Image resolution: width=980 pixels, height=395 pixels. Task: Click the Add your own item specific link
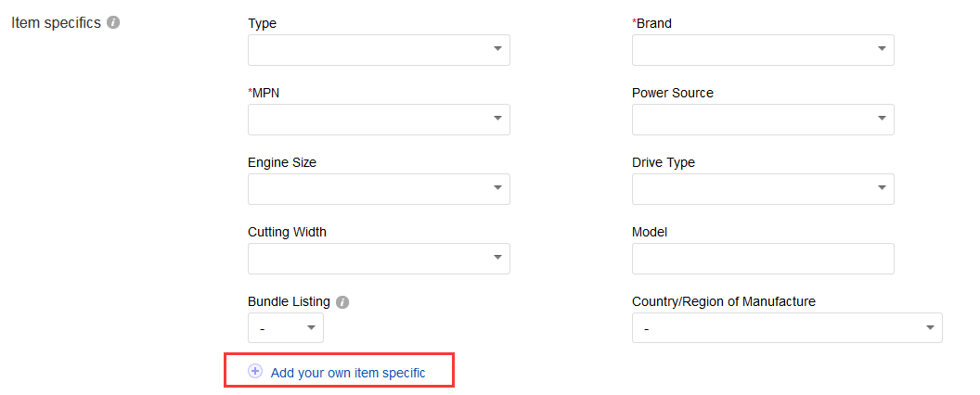click(348, 373)
